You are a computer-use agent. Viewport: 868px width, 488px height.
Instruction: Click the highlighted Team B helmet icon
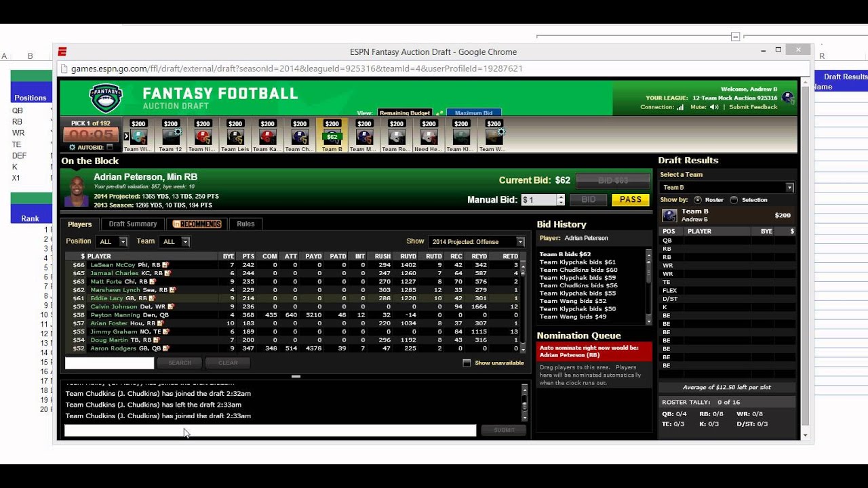(x=332, y=136)
